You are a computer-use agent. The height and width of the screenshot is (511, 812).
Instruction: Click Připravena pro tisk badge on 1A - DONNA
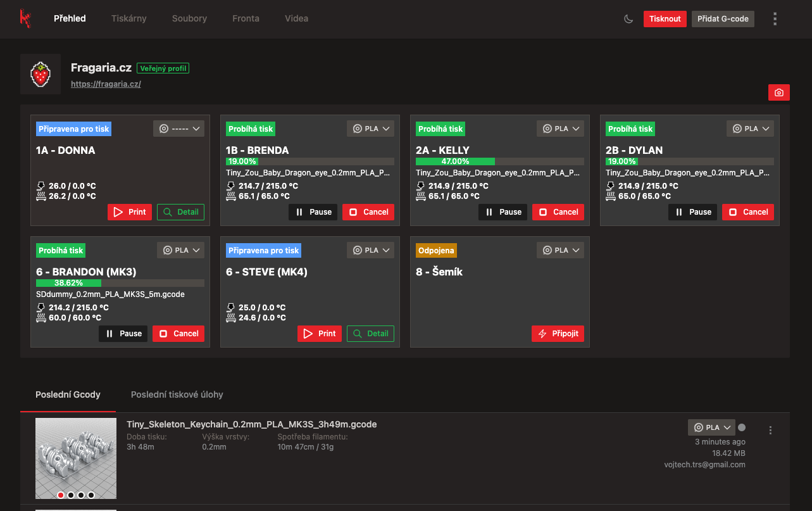pyautogui.click(x=74, y=129)
